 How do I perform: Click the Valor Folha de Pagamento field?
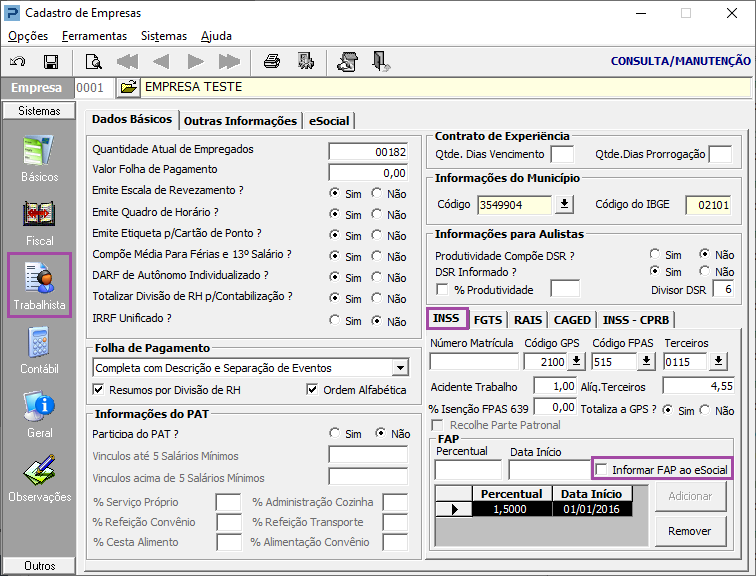368,173
